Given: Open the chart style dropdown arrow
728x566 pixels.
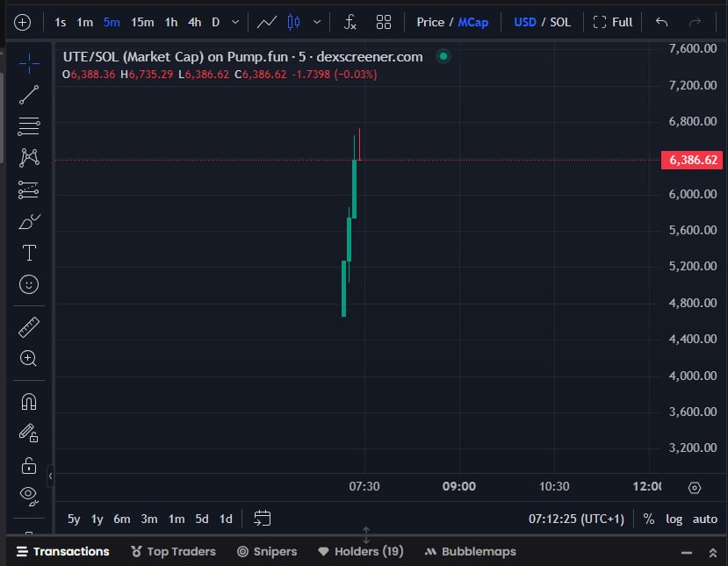Looking at the screenshot, I should tap(317, 22).
